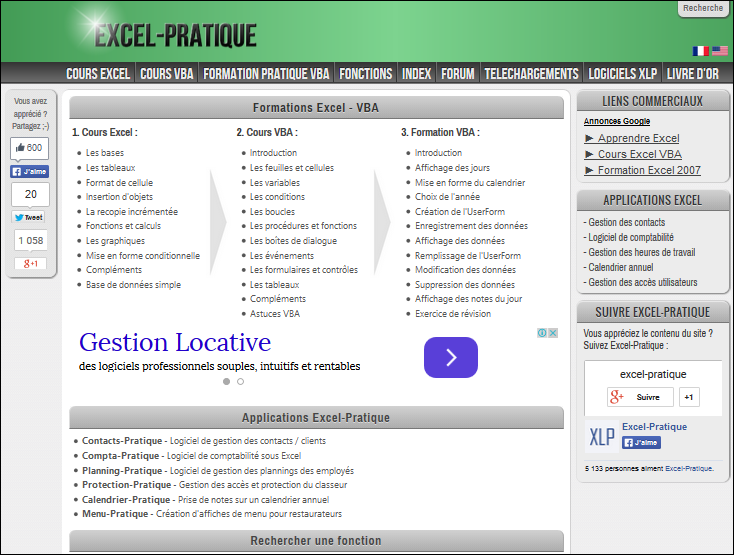734x555 pixels.
Task: Open the TELECHARGEMENTS menu
Action: click(x=531, y=74)
